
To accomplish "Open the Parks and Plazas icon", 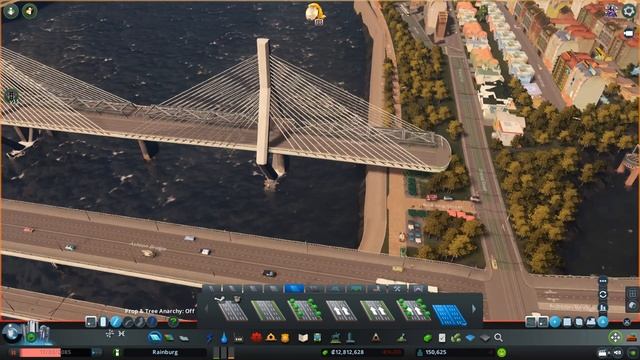I will (x=336, y=338).
